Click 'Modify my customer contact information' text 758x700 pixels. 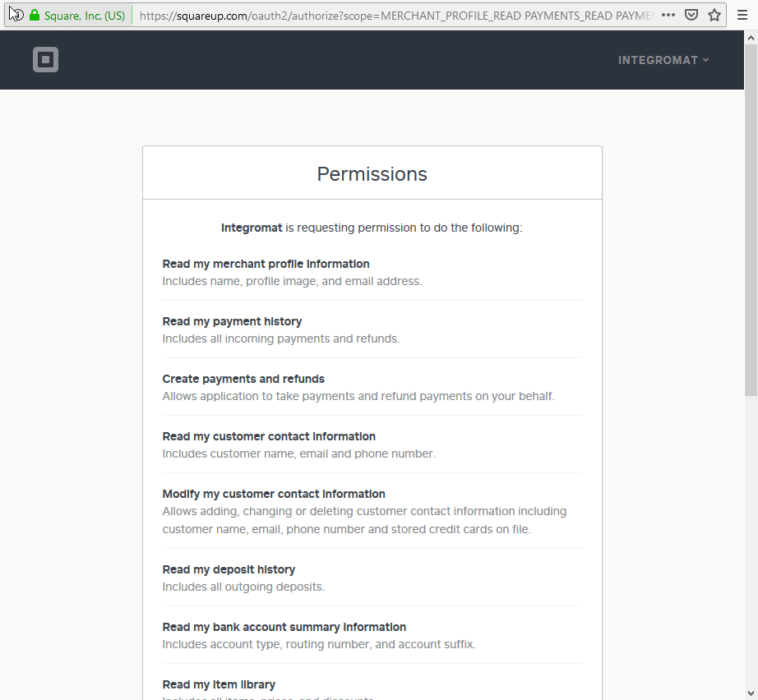click(274, 494)
